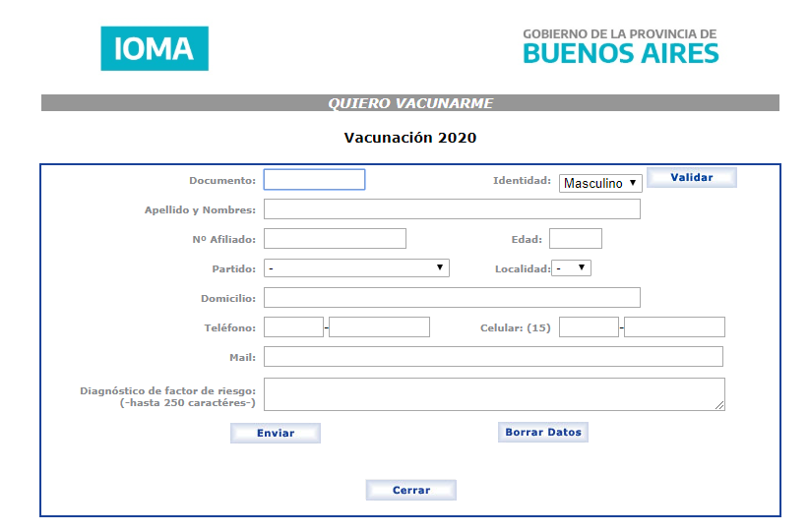Expand the Partido dropdown

pos(356,268)
